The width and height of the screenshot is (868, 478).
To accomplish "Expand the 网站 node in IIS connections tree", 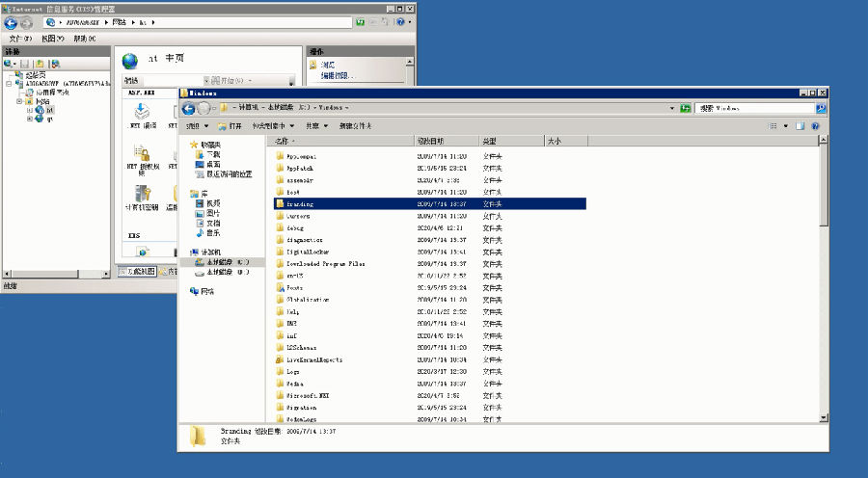I will point(19,100).
